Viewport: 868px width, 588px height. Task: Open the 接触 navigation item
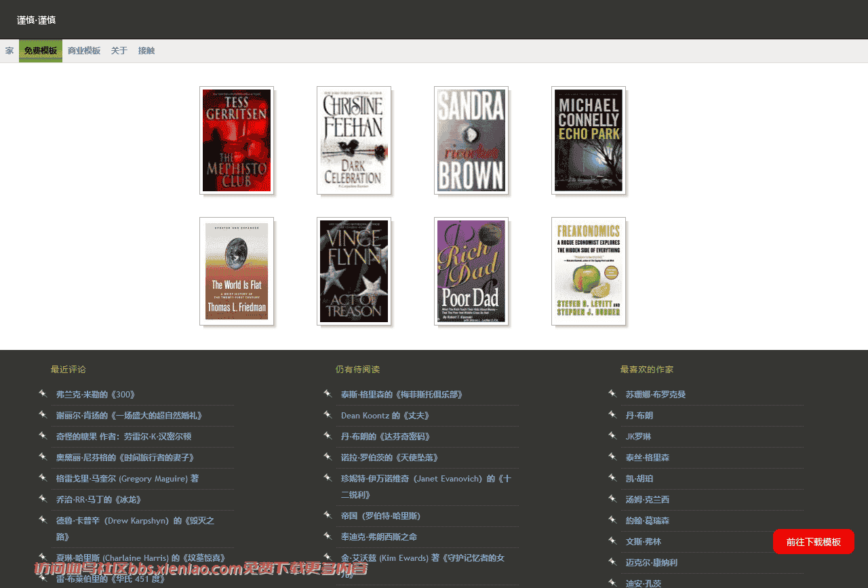coord(146,51)
